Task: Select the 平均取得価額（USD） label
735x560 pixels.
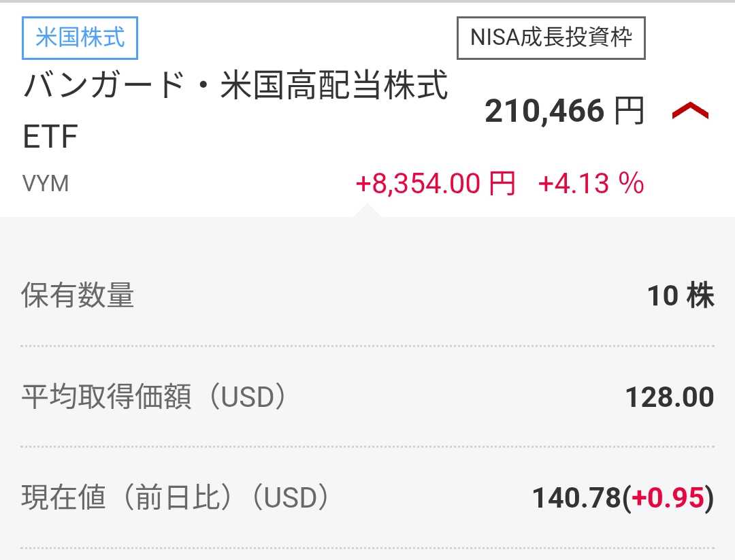Action: [154, 397]
